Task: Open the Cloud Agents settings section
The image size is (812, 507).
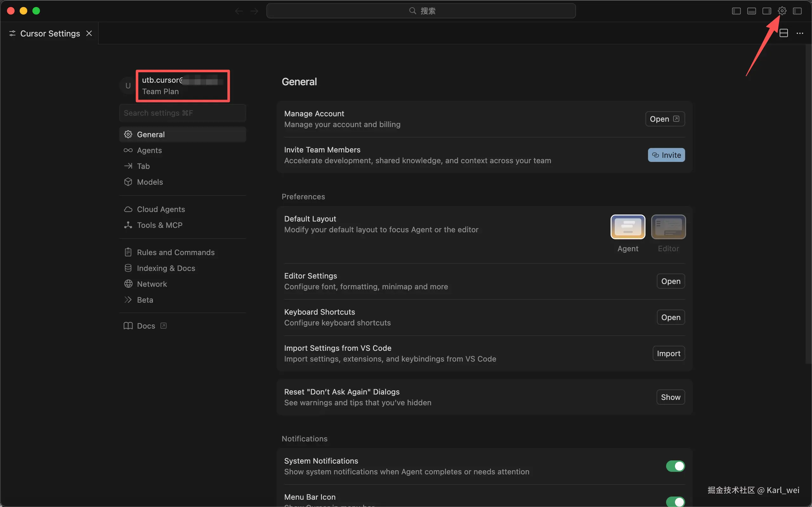Action: click(161, 209)
